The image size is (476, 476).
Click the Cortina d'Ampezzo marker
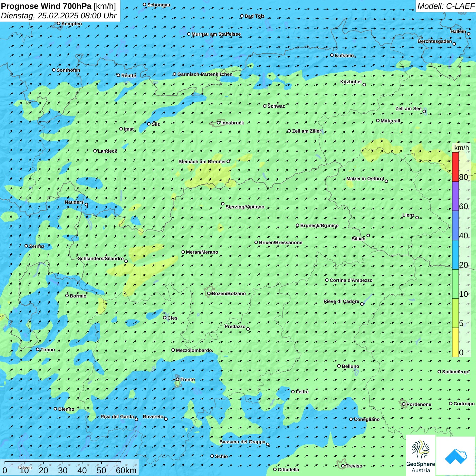[327, 280]
